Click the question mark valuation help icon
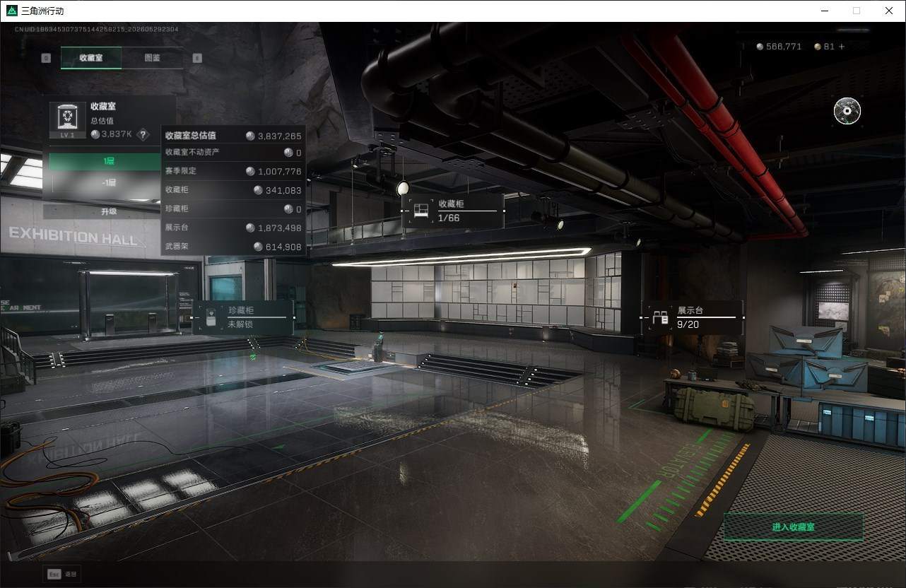The image size is (906, 588). [x=143, y=134]
